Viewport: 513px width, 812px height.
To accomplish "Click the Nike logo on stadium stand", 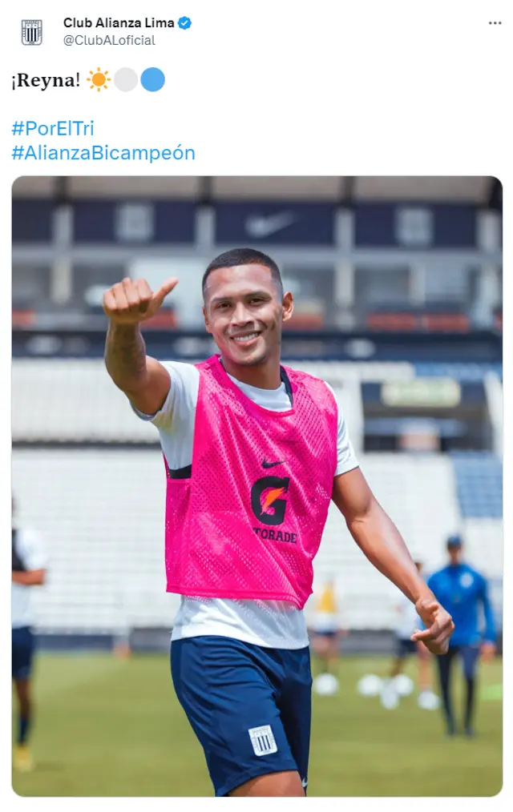I will 269,224.
